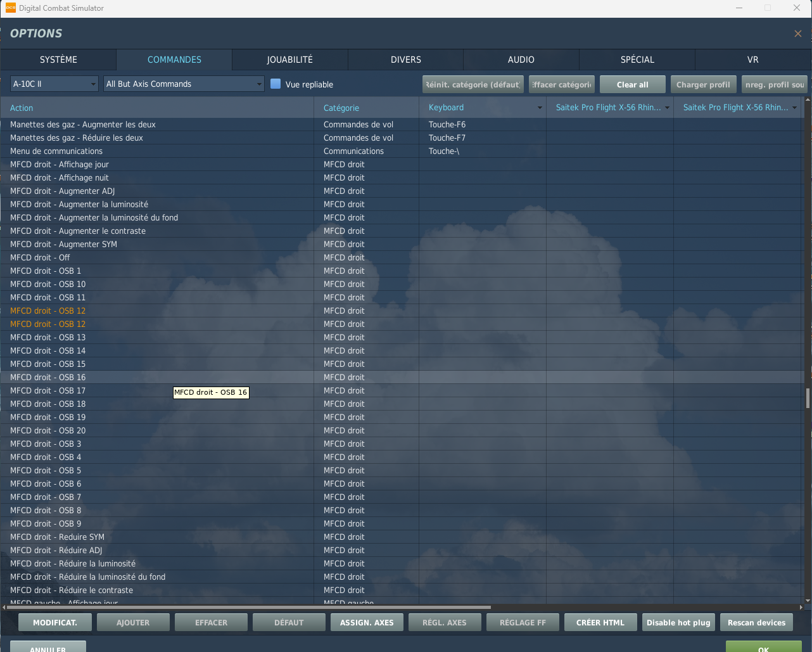
Task: Select the Touche-\ keyboard binding cell
Action: [483, 151]
